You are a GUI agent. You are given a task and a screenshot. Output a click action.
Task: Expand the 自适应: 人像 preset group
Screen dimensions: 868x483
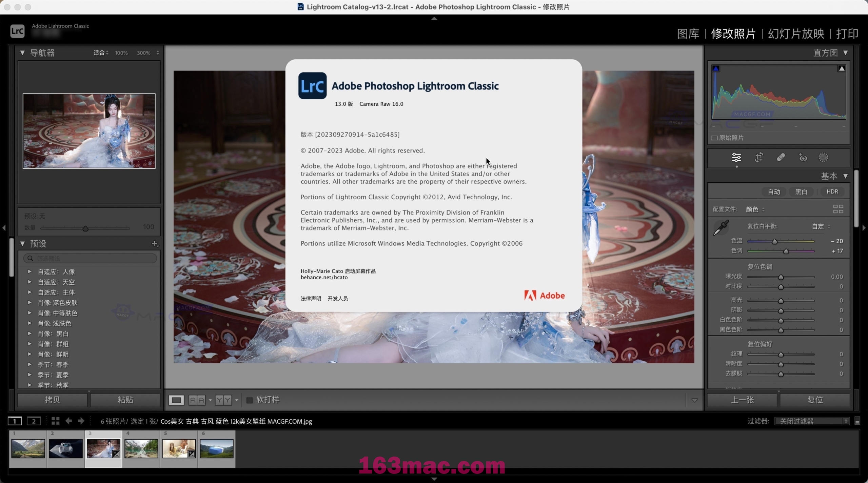(29, 271)
